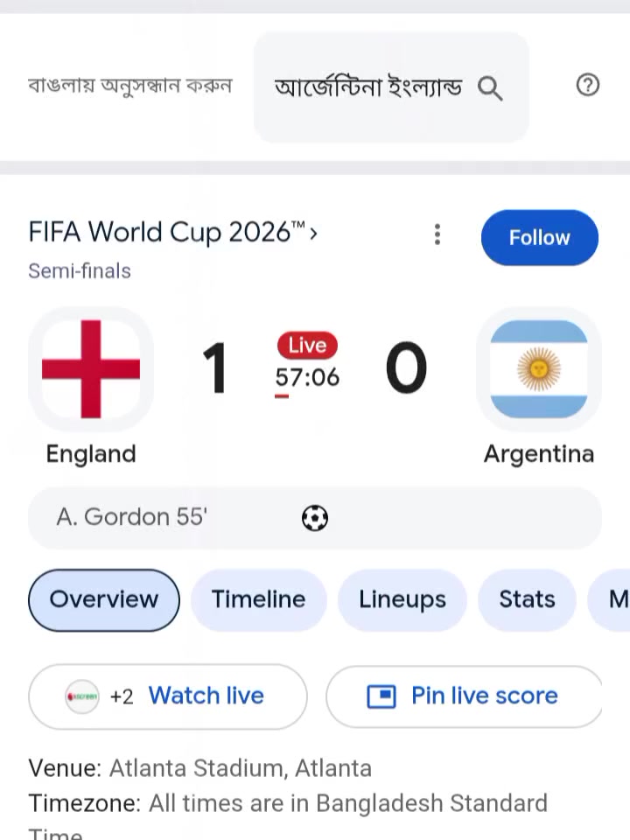630x840 pixels.
Task: Open the A. Gordon 55' goal row
Action: point(315,518)
